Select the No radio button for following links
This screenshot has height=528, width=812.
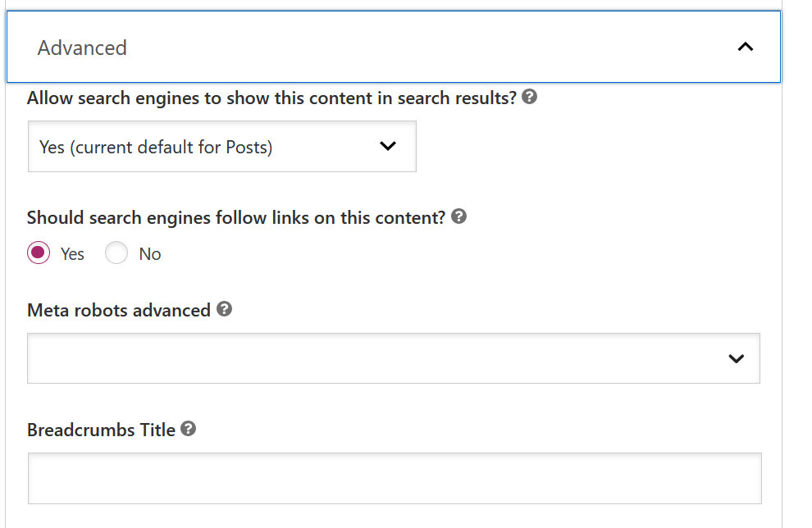(x=116, y=253)
